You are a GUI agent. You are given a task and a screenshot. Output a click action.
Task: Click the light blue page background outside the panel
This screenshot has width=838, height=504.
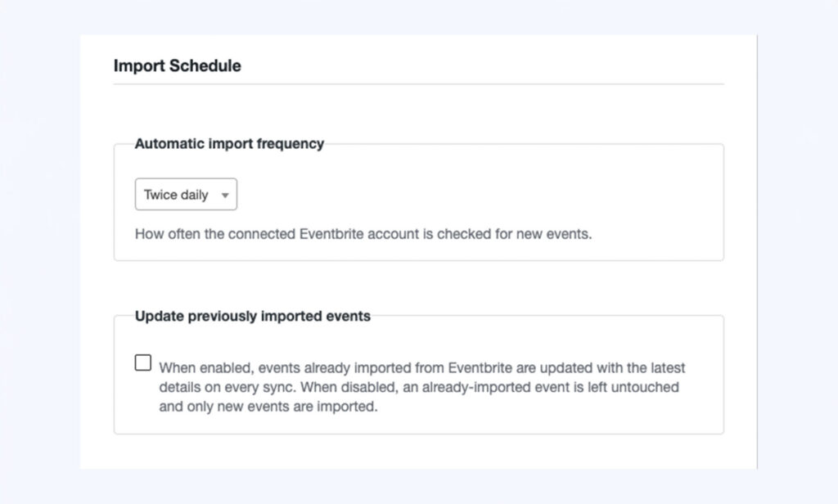point(40,251)
